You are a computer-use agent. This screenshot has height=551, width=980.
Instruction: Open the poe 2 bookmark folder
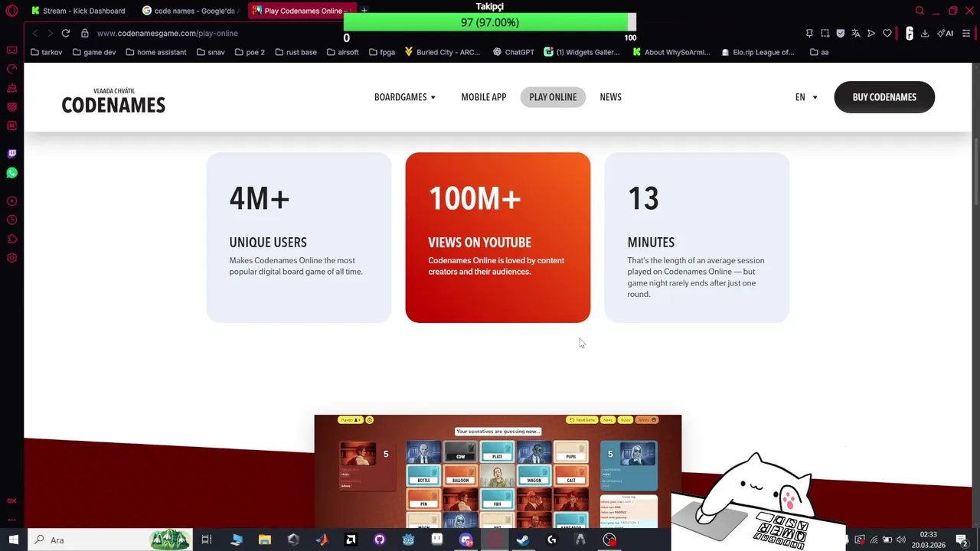250,52
